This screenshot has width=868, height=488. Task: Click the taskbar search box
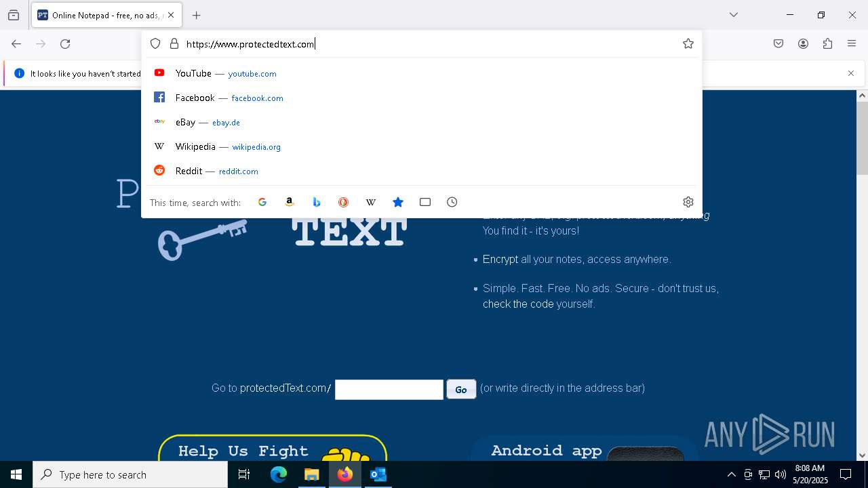[x=130, y=474]
